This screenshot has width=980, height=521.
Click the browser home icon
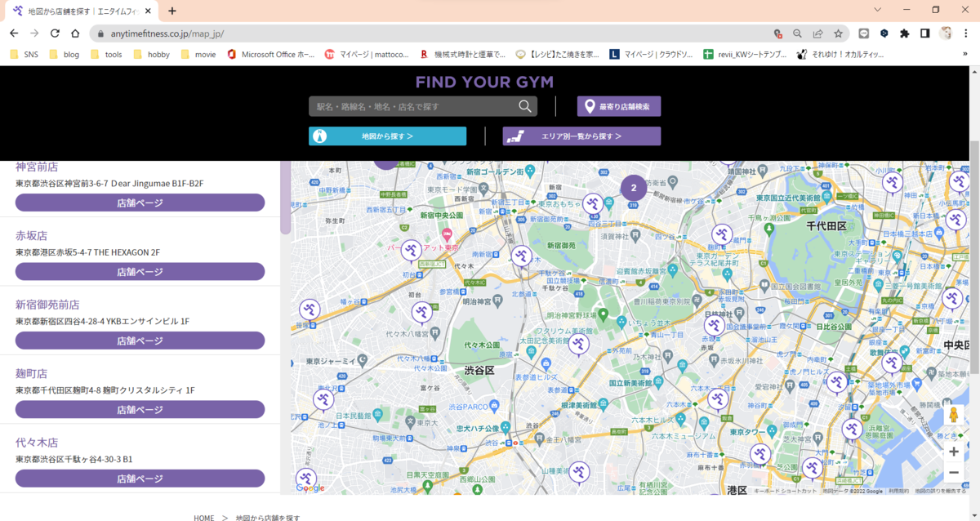pyautogui.click(x=75, y=33)
